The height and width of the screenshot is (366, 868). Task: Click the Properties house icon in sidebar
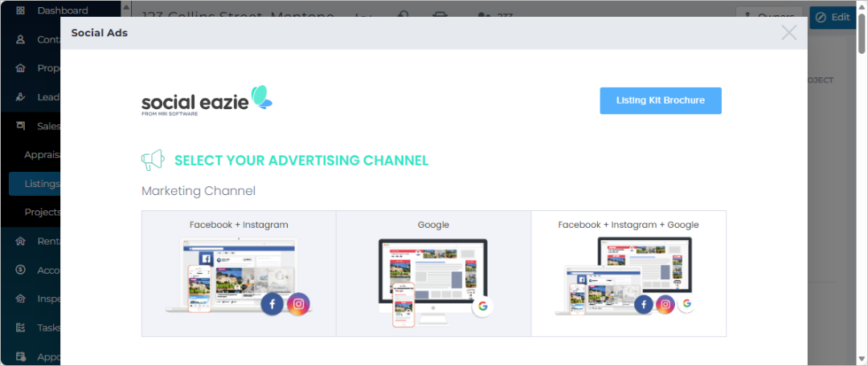pos(20,68)
